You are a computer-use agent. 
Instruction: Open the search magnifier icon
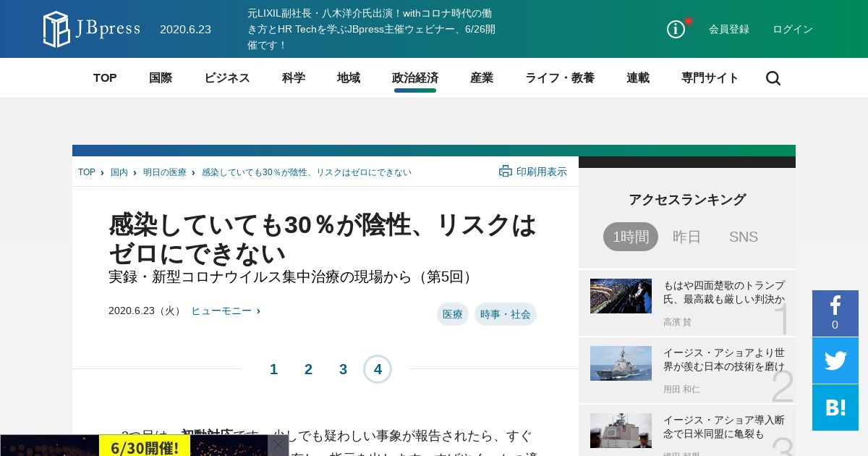point(773,78)
